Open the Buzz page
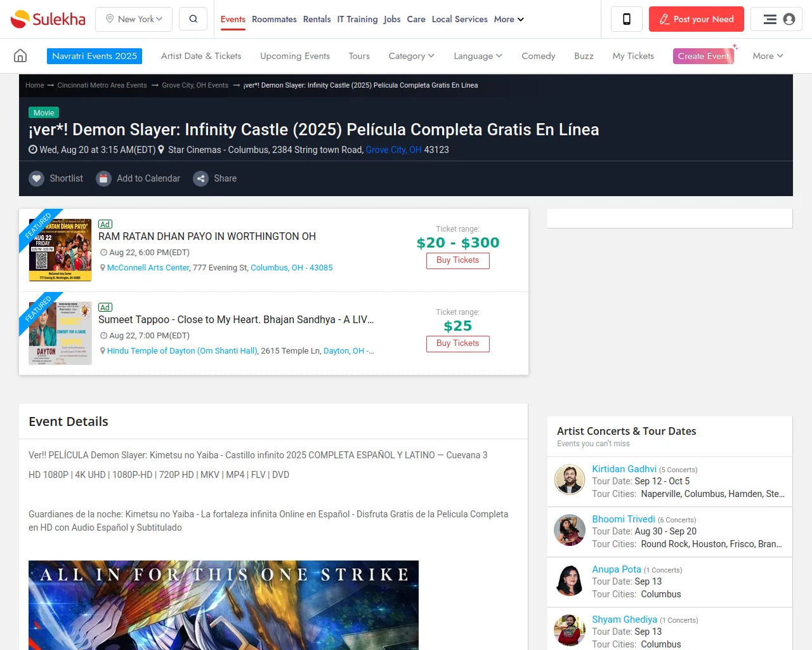 [x=584, y=56]
